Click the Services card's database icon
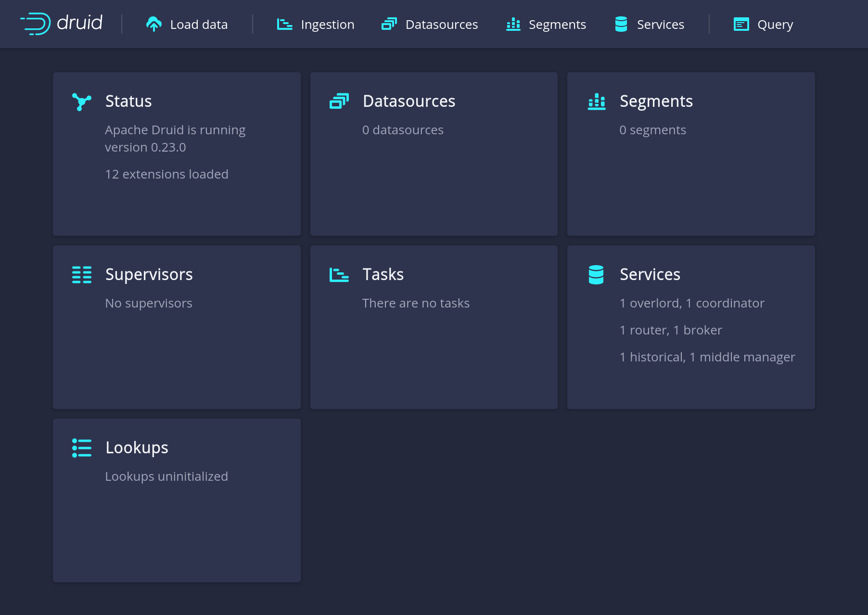The height and width of the screenshot is (615, 868). click(x=596, y=275)
